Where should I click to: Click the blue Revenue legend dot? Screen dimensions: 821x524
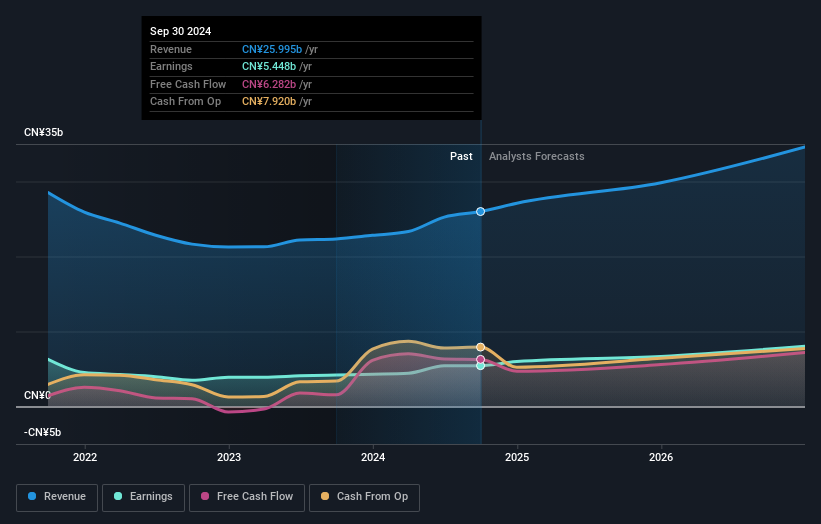32,496
